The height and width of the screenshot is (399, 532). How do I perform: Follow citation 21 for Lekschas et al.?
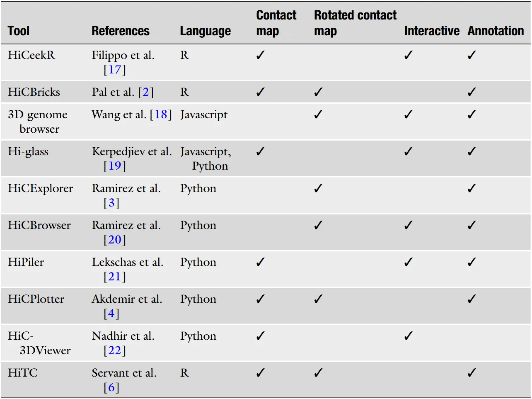114,277
